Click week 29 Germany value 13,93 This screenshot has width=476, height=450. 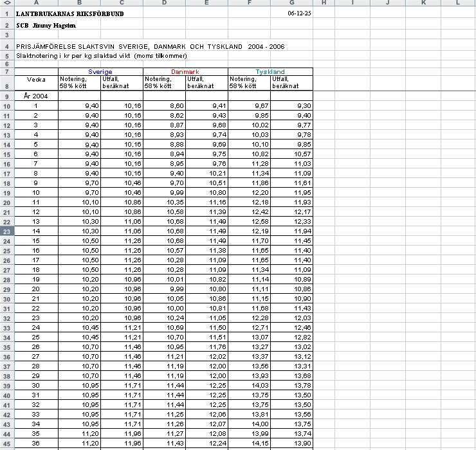[249, 376]
